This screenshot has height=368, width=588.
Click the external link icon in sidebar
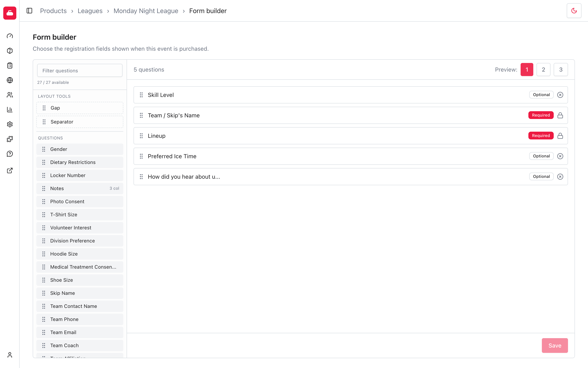coord(10,170)
